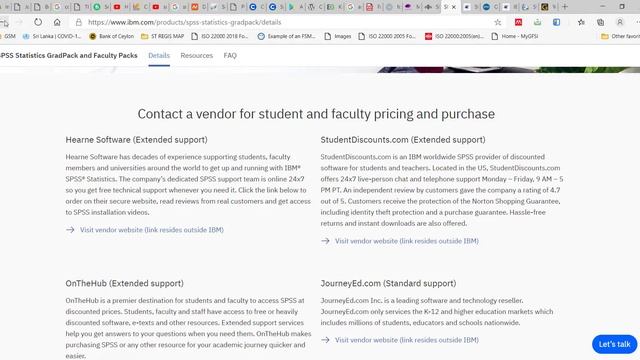Click Contact a vendor main heading
Image resolution: width=640 pixels, height=360 pixels.
click(316, 114)
